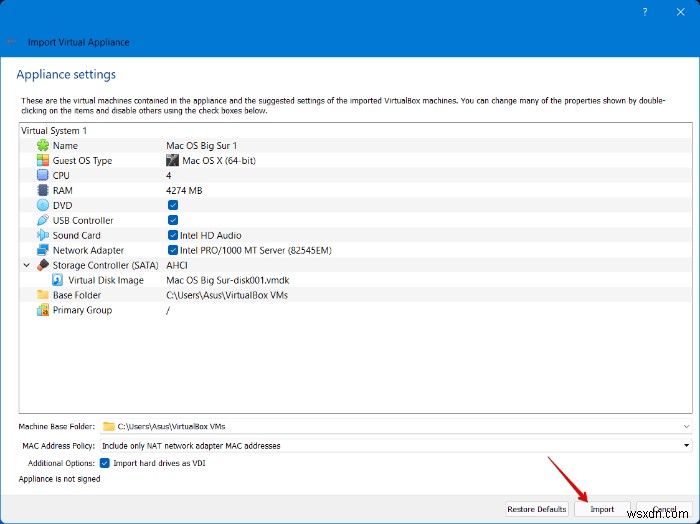Click the Mac OS X (64-bit) OS icon
The image size is (700, 524).
tap(172, 161)
